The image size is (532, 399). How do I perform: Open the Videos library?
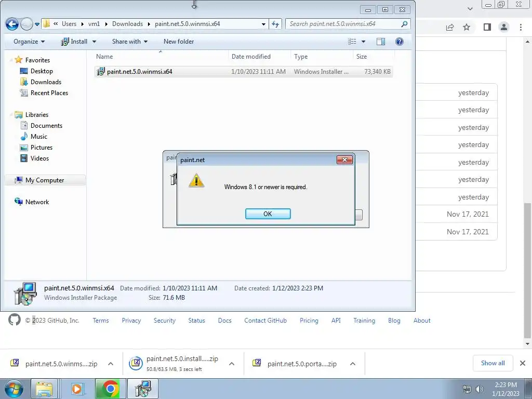click(x=39, y=158)
